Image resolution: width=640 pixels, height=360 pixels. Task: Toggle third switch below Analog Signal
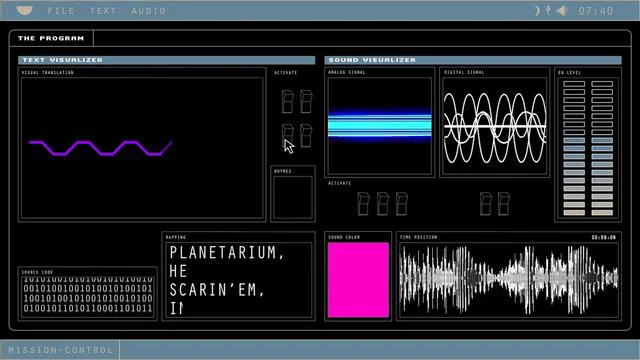pos(402,204)
